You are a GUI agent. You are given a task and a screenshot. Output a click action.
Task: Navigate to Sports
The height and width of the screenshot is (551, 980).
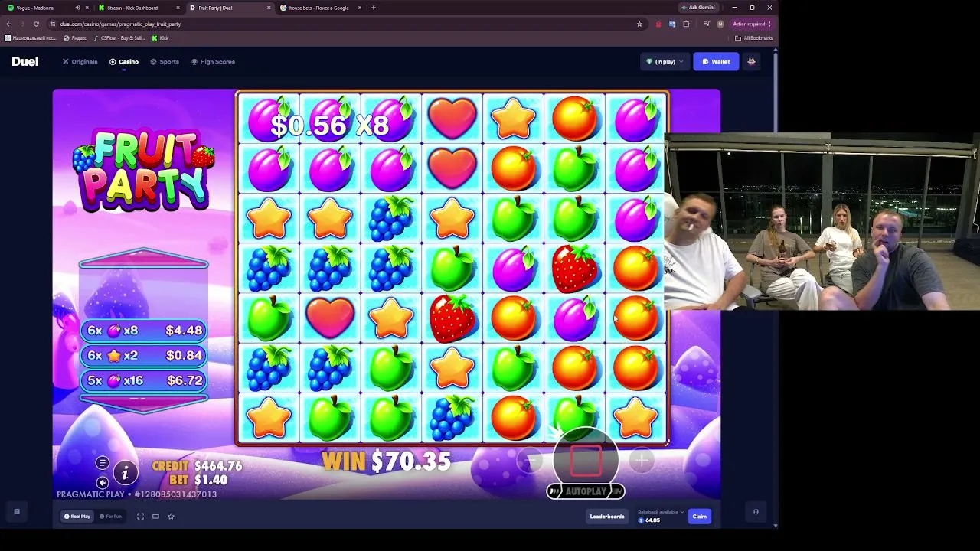click(x=165, y=61)
